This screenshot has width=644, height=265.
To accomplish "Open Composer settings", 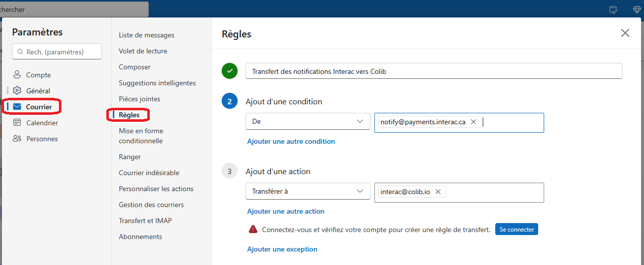I will point(135,67).
